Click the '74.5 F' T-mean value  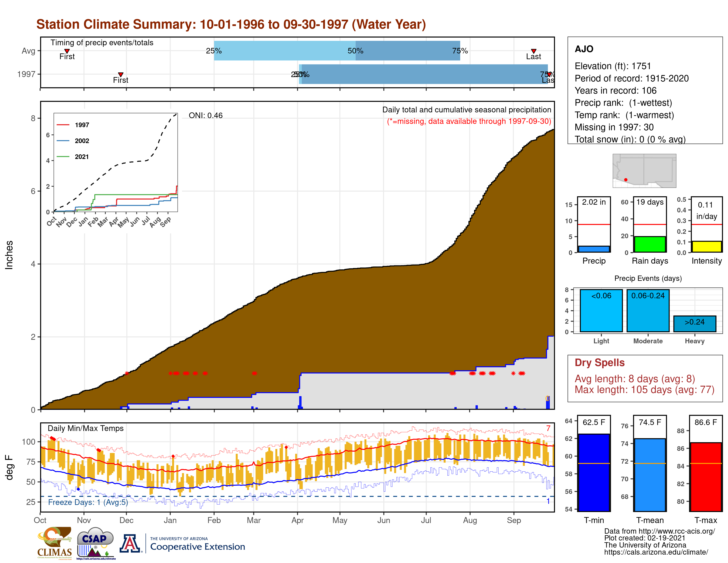click(650, 422)
